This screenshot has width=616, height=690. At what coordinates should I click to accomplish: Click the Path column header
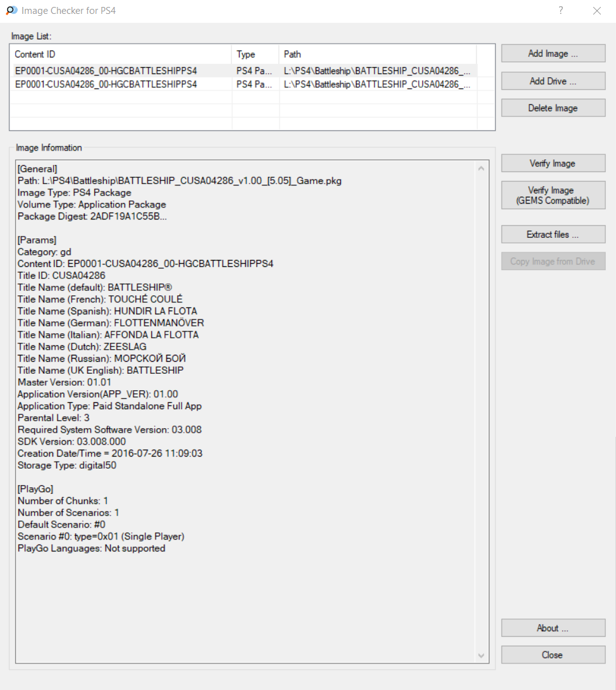coord(378,54)
